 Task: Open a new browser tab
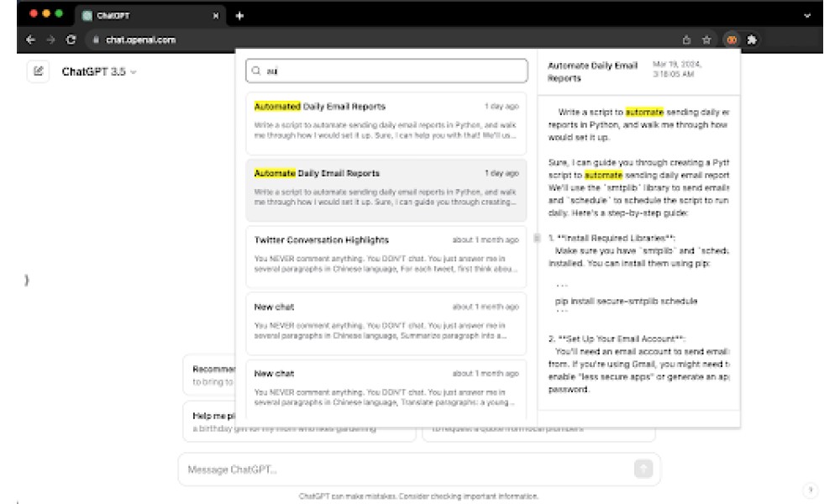point(239,16)
